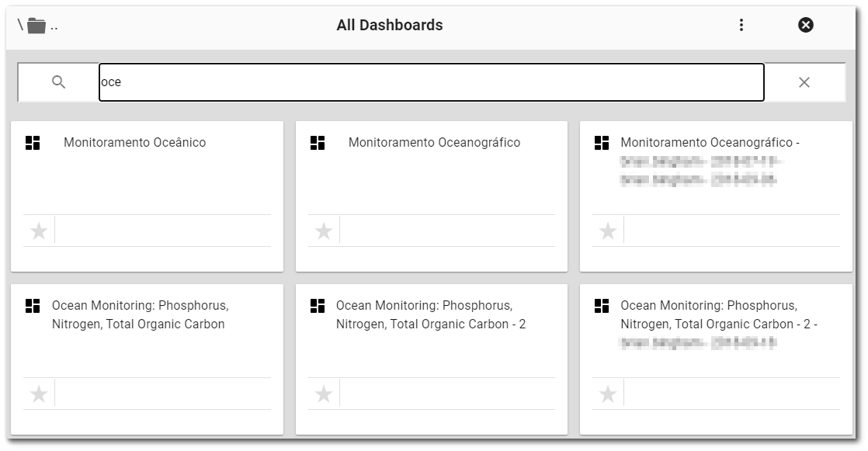Clear the search box using the X icon
This screenshot has width=868, height=451.
coord(804,81)
